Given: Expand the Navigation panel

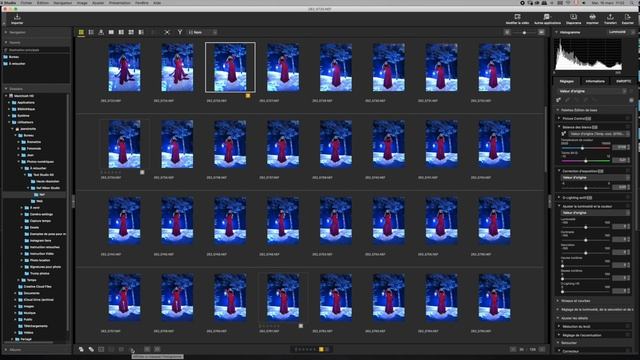Looking at the screenshot, I should point(6,32).
